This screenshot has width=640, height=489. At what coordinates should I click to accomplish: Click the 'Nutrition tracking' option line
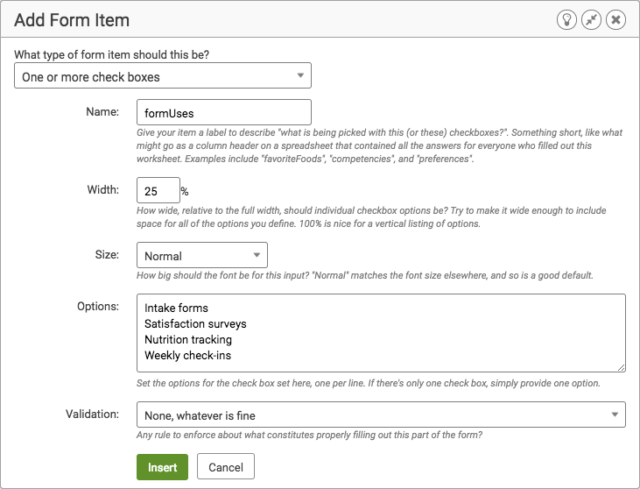pyautogui.click(x=188, y=340)
